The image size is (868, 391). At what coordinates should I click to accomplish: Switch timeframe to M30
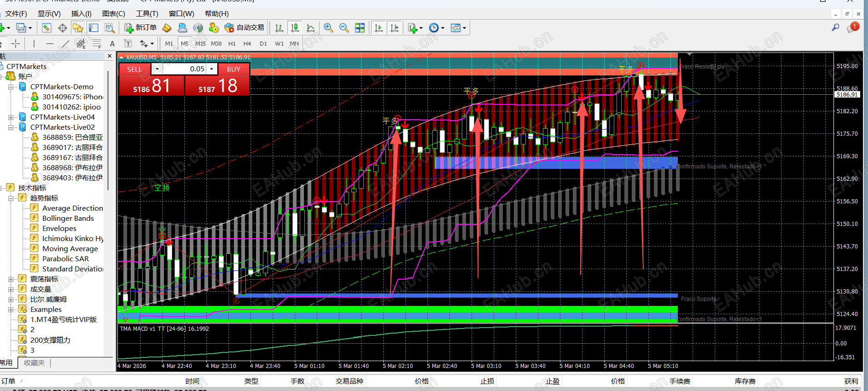(x=216, y=44)
